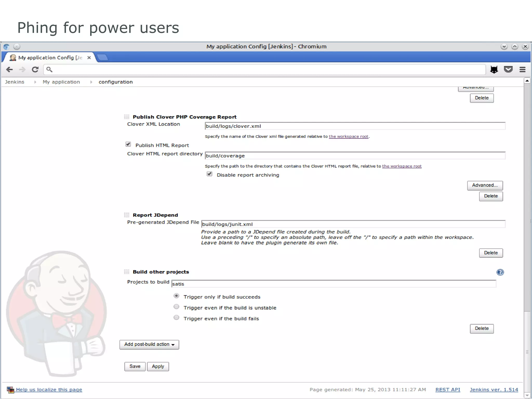Reload the page with the refresh icon
532x399 pixels.
tap(35, 69)
